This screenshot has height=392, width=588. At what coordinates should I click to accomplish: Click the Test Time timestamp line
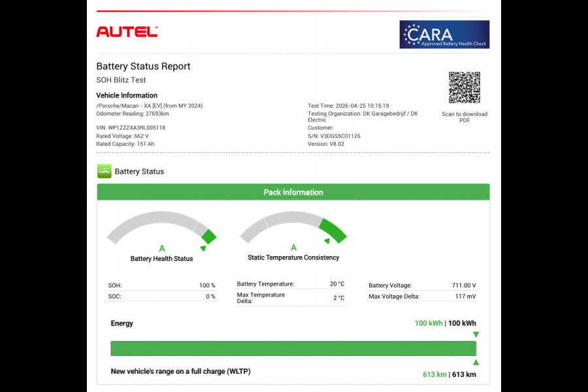[348, 106]
